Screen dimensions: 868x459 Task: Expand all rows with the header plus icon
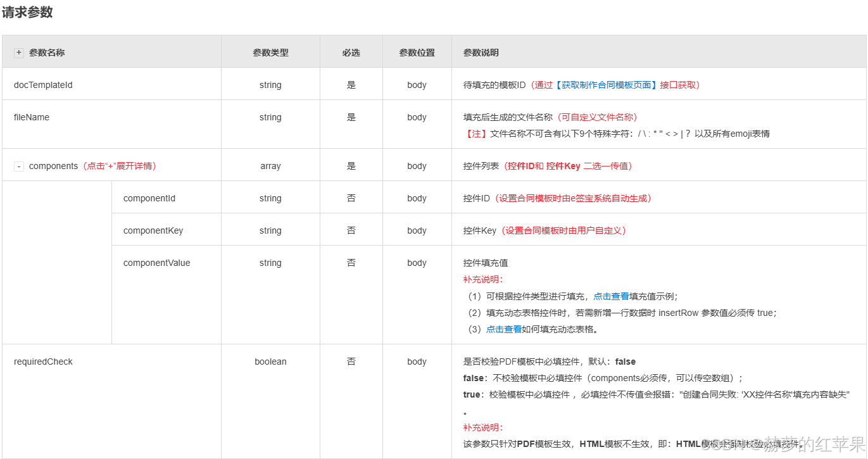(19, 53)
